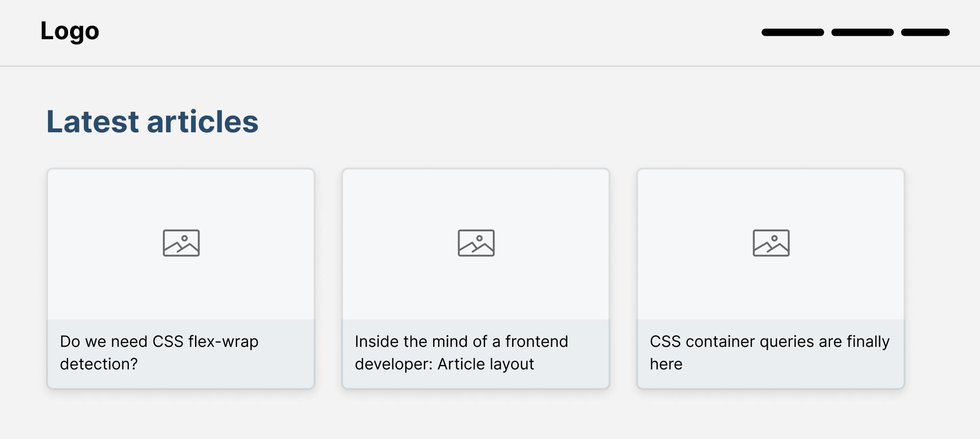Click the title footer area of the first card
980x439 pixels.
click(x=181, y=354)
